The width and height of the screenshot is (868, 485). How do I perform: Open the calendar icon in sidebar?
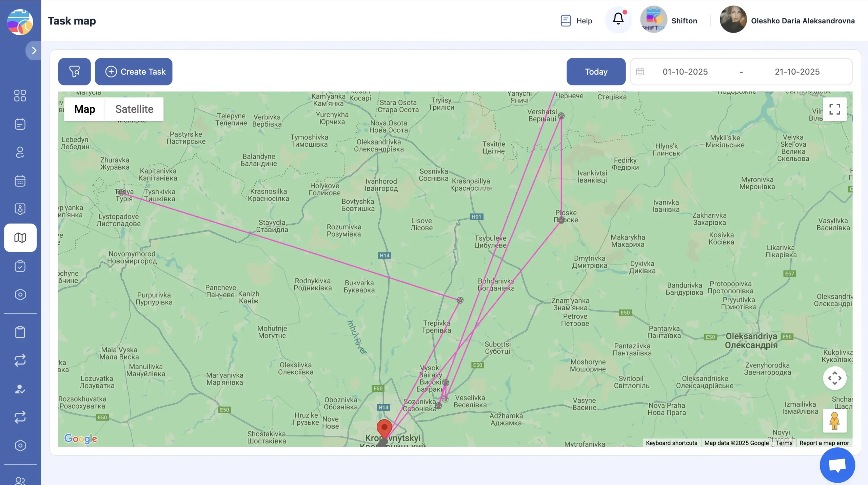[x=20, y=181]
